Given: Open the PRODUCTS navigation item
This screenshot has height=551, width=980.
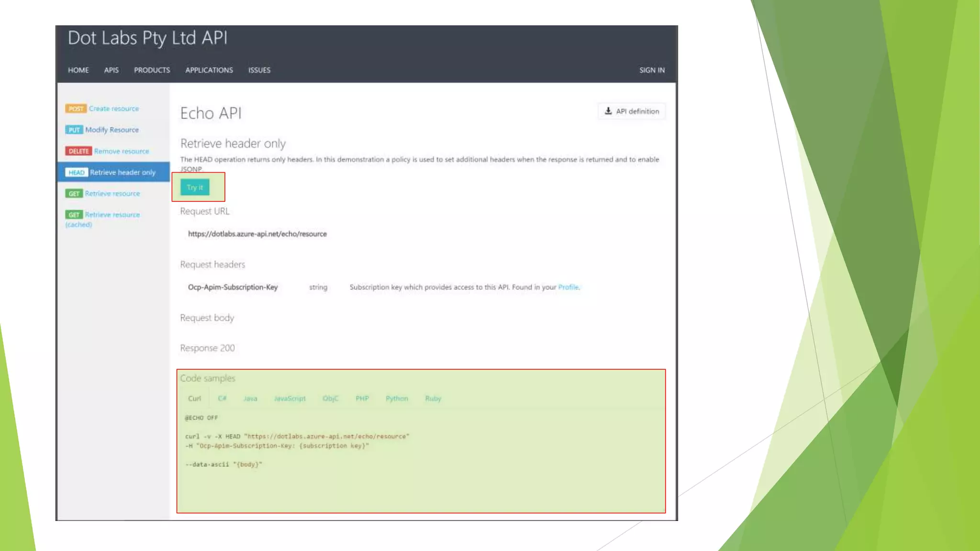Looking at the screenshot, I should click(152, 70).
